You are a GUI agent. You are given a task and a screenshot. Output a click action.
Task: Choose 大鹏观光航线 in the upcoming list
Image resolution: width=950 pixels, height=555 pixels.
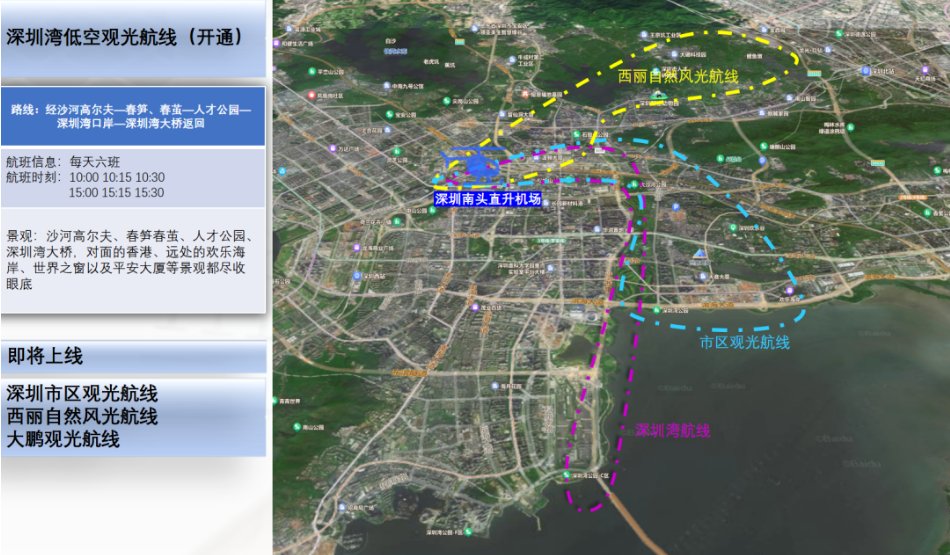coord(63,438)
